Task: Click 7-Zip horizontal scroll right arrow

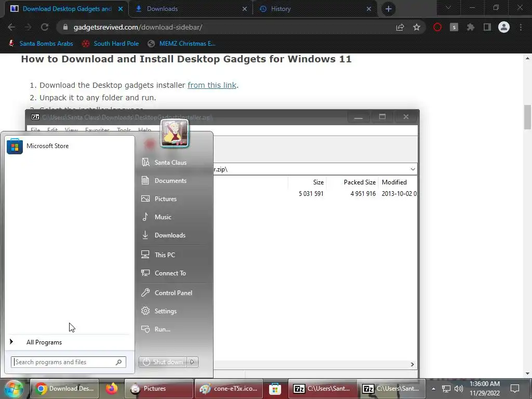Action: click(x=412, y=364)
